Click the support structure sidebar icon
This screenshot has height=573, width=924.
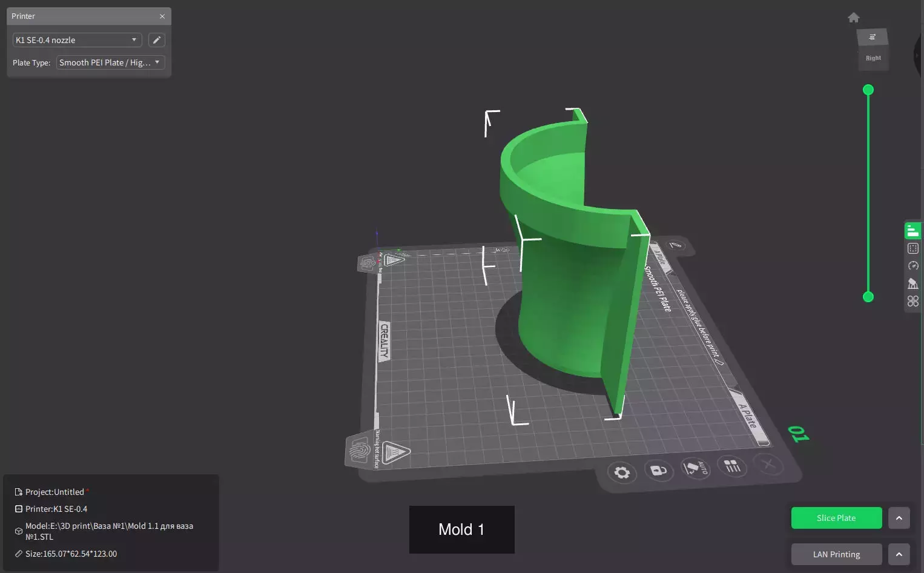913,283
